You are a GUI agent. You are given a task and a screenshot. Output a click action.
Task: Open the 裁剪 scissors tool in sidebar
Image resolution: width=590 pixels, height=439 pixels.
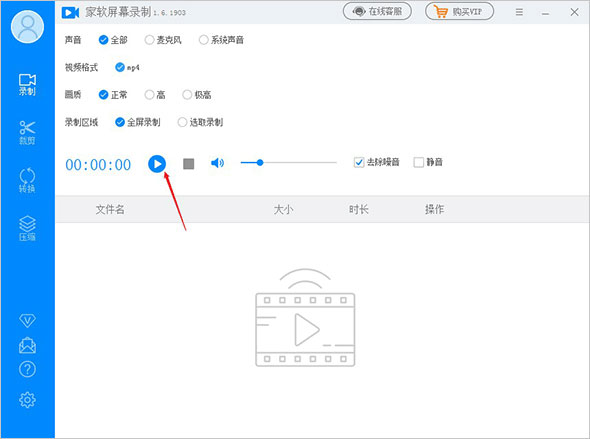[27, 132]
